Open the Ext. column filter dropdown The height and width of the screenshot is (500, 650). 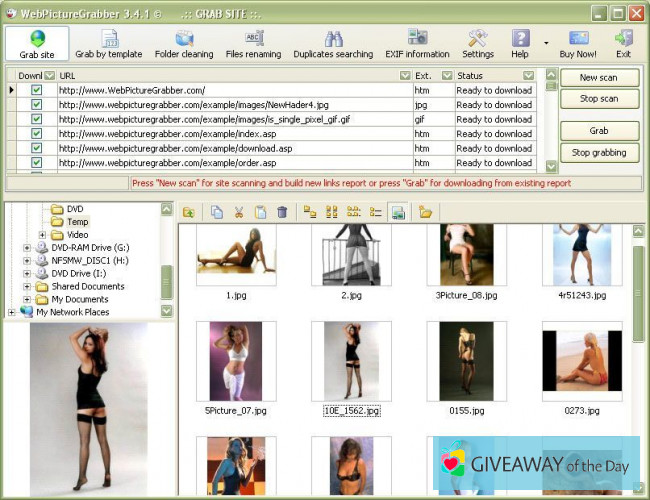click(x=445, y=75)
